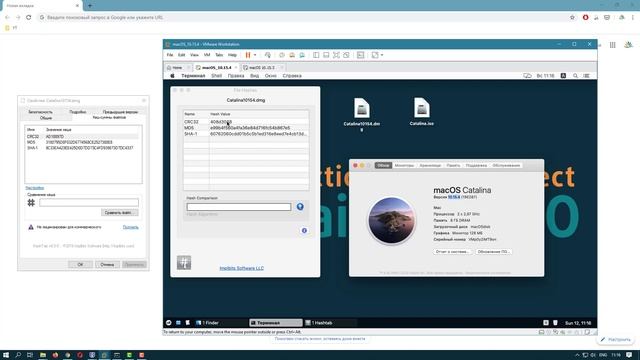This screenshot has height=360, width=640.
Task: Open the VMware console view icon
Action: pos(360,55)
